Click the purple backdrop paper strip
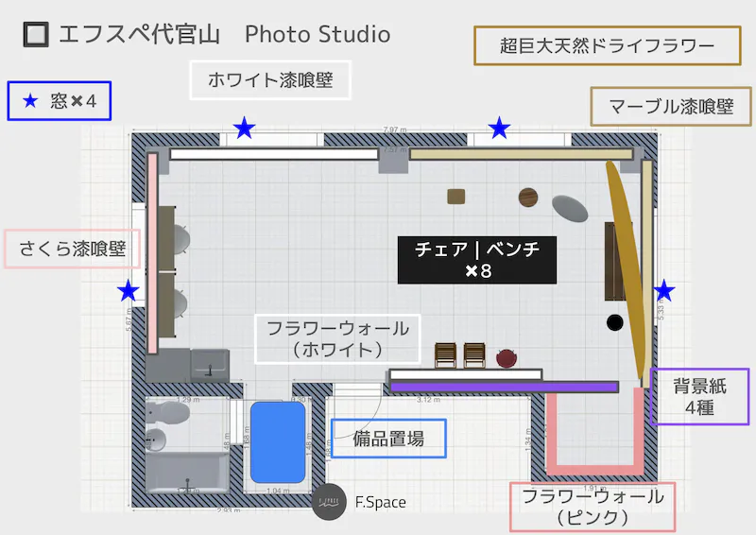 tap(505, 387)
